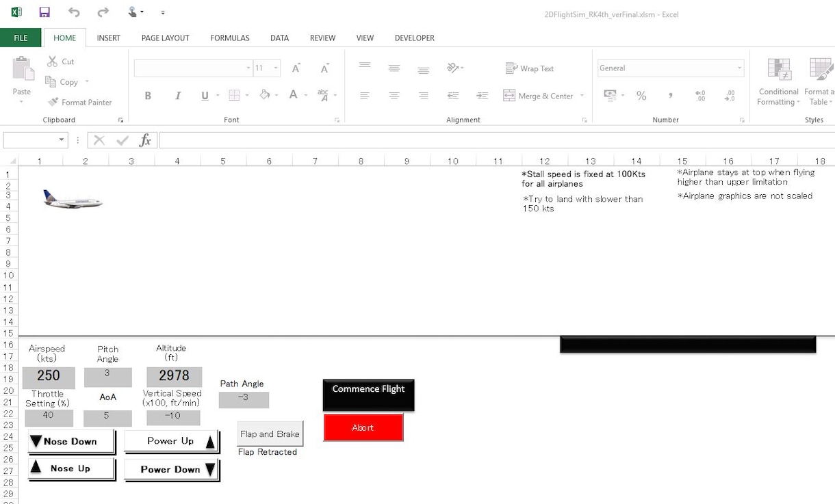Image resolution: width=835 pixels, height=504 pixels.
Task: Save the workbook with the floppy disk icon
Action: point(44,12)
